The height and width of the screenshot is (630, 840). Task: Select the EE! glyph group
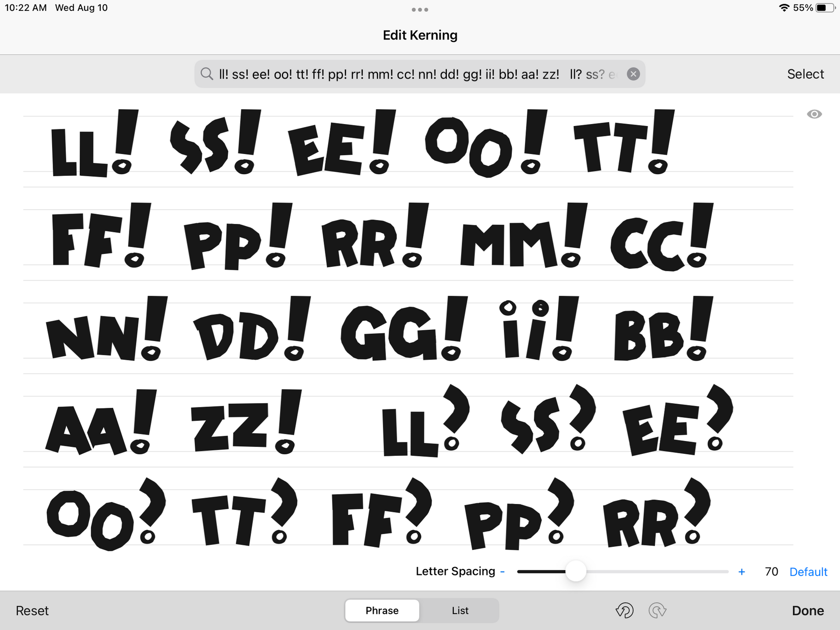[342, 143]
